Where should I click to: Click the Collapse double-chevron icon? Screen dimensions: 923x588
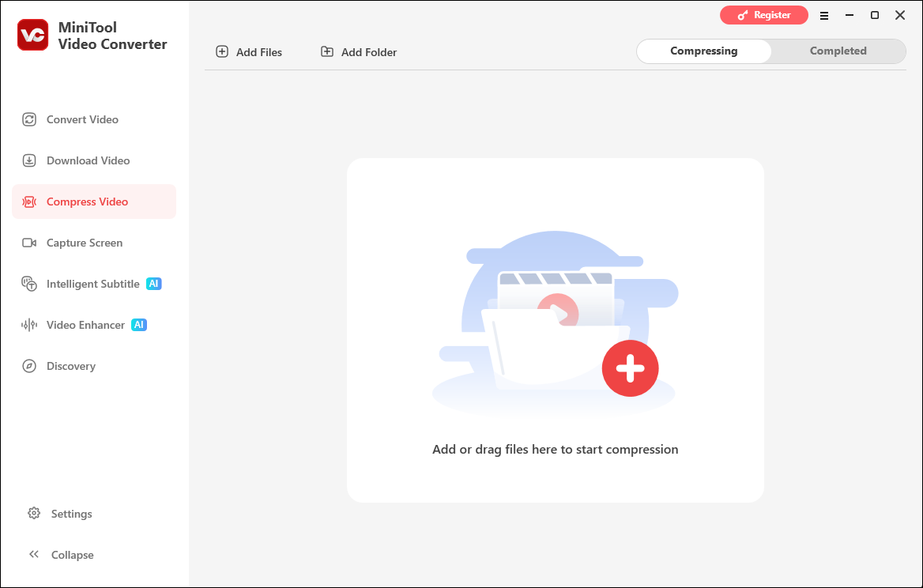point(34,555)
